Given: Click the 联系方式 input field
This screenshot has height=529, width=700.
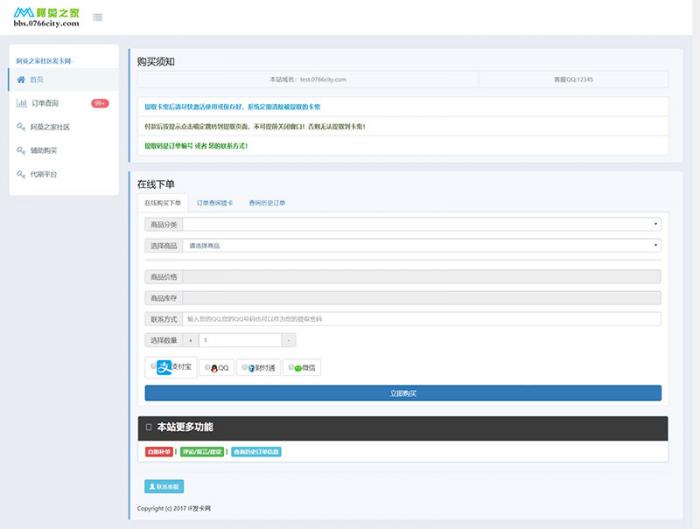Looking at the screenshot, I should [421, 319].
